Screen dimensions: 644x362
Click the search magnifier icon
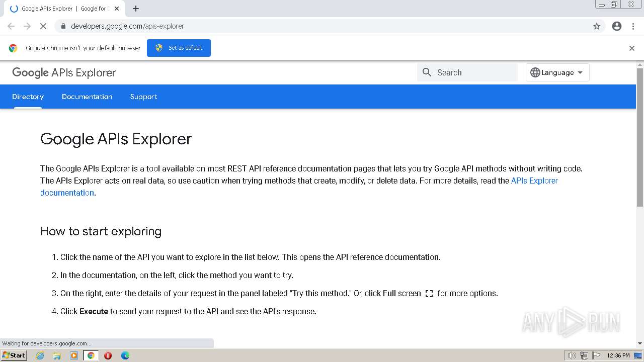(x=427, y=72)
